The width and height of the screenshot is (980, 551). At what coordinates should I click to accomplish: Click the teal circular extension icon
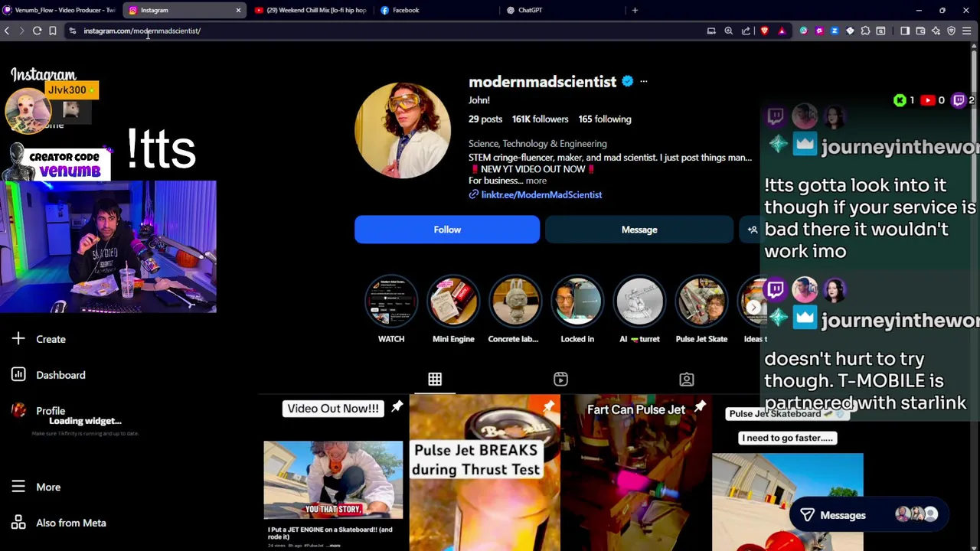coord(803,31)
